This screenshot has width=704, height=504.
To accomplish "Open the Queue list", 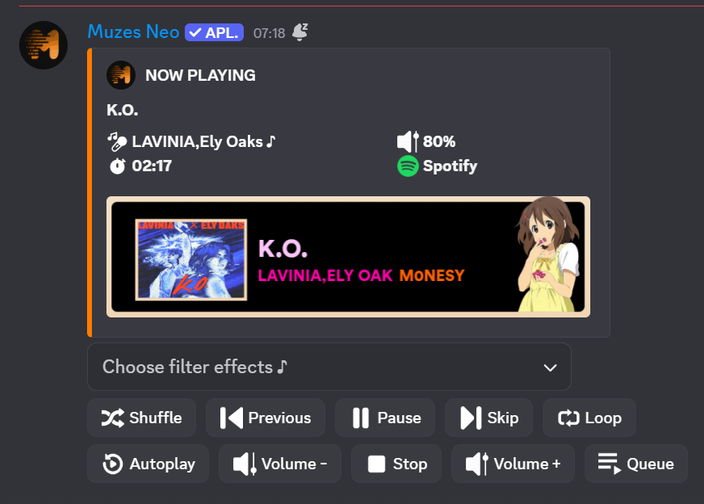I will tap(636, 464).
